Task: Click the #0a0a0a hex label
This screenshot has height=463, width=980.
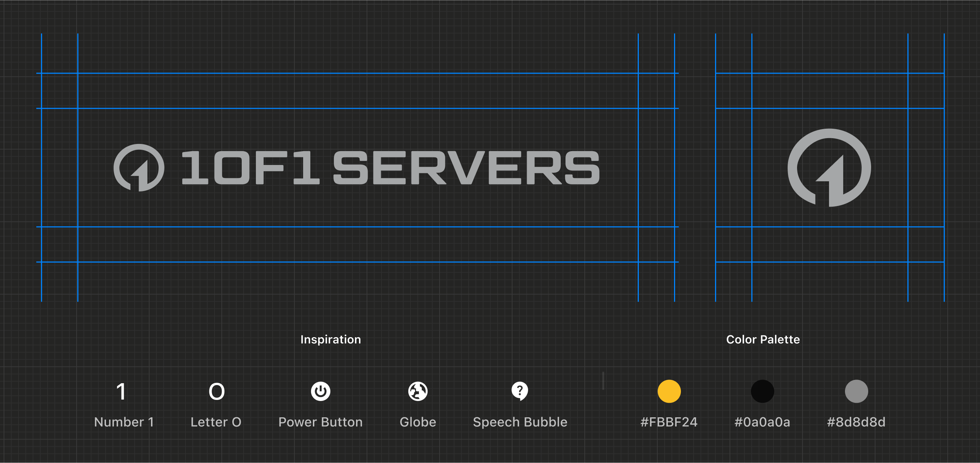Action: 762,422
